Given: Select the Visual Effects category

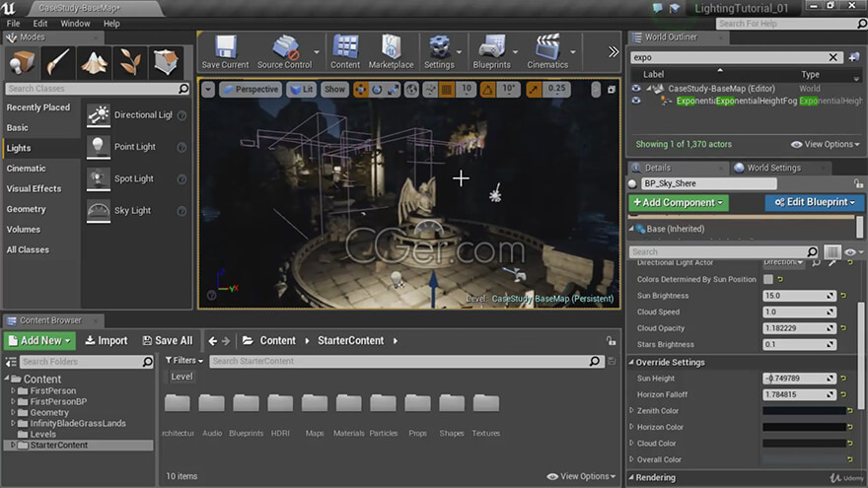Looking at the screenshot, I should pos(34,188).
